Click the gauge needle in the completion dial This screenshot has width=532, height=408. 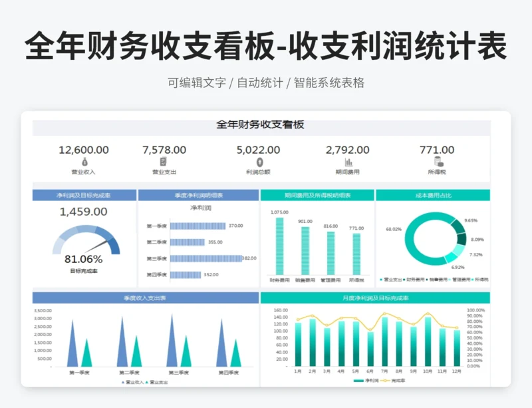point(96,246)
